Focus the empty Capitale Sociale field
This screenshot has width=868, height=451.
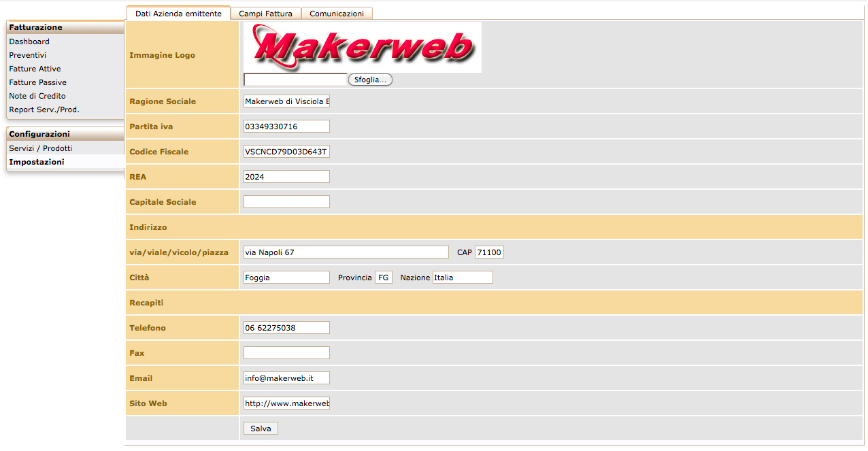point(286,202)
